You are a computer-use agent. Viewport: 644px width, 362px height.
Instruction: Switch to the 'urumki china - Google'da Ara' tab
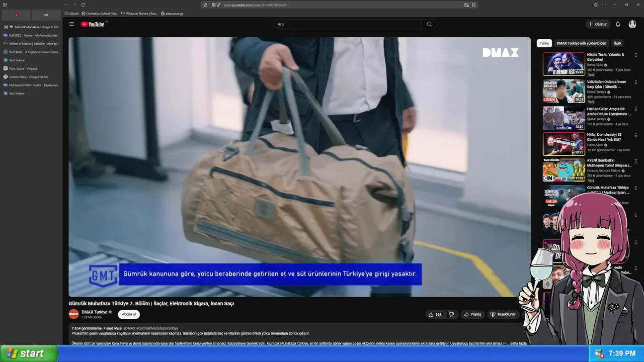(x=31, y=77)
